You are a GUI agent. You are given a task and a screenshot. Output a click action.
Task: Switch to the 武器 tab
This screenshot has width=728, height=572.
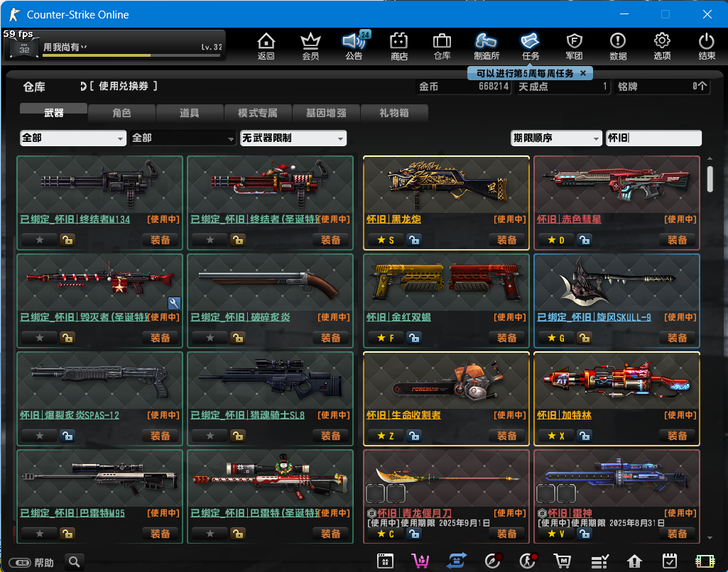coord(54,112)
